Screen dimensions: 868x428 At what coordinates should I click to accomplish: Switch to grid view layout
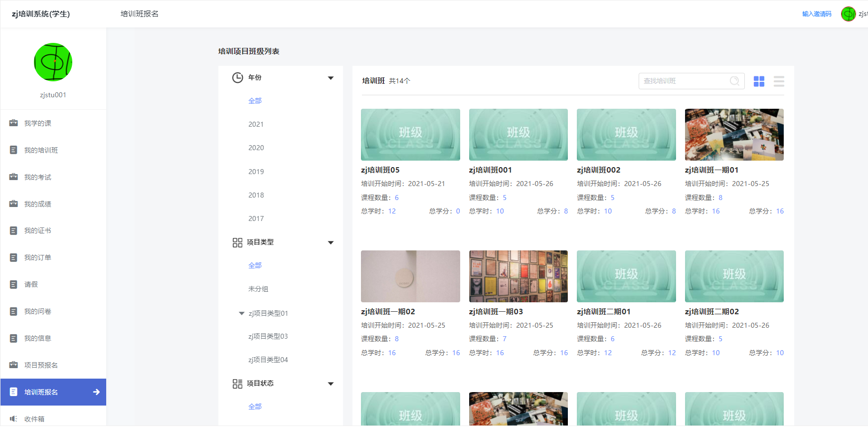(759, 81)
